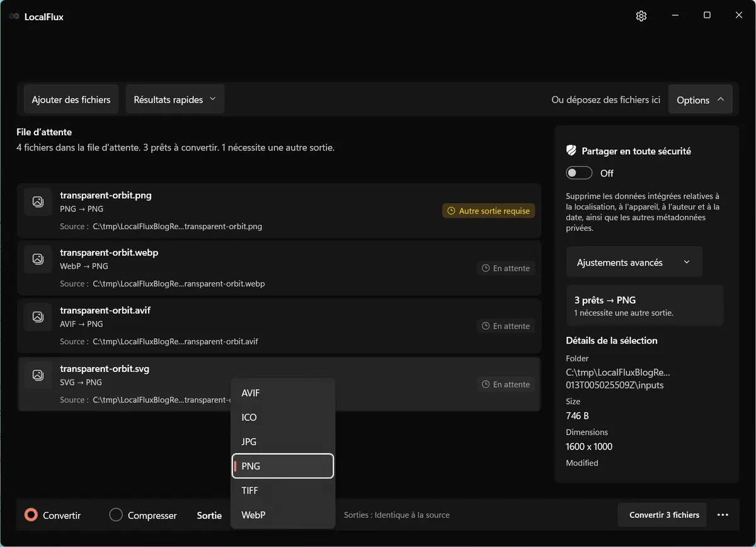
Task: Click the 'AVIF → PNG' conversion label
Action: click(81, 324)
